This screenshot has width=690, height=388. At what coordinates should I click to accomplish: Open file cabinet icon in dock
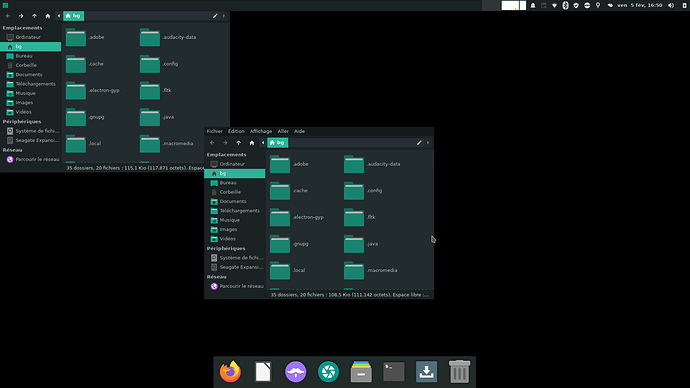tap(361, 372)
